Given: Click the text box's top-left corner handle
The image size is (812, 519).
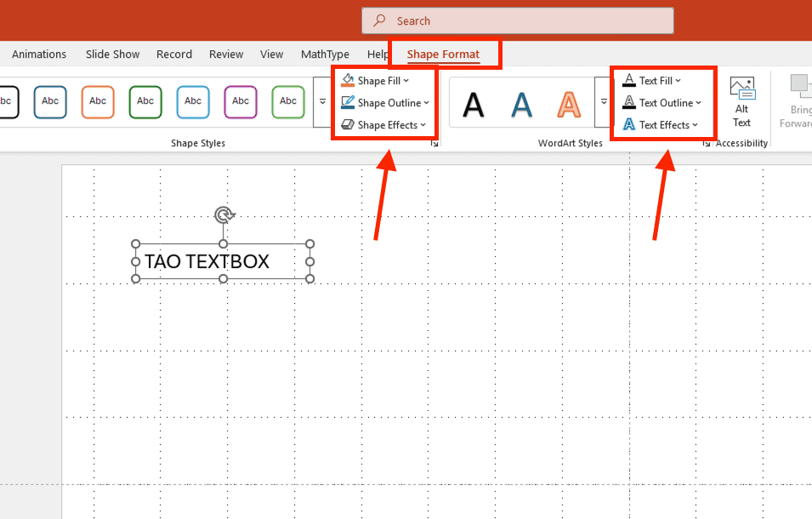Looking at the screenshot, I should [x=136, y=244].
